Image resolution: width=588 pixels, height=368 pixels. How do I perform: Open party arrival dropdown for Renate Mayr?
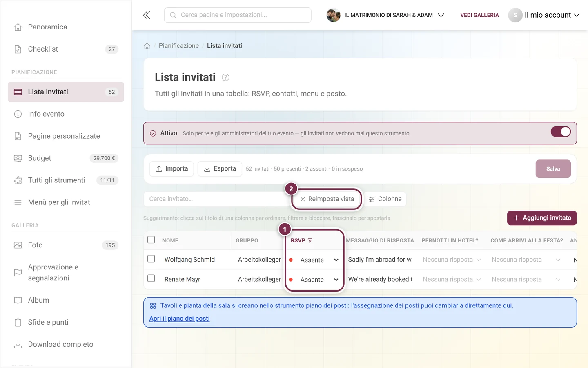526,279
